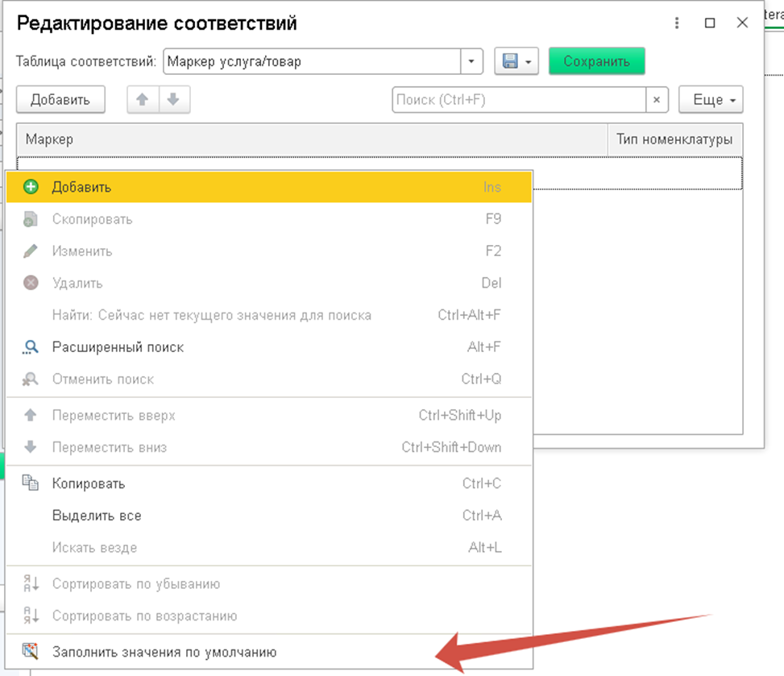The width and height of the screenshot is (784, 676).
Task: Click the floppy disk save options button
Action: point(516,61)
